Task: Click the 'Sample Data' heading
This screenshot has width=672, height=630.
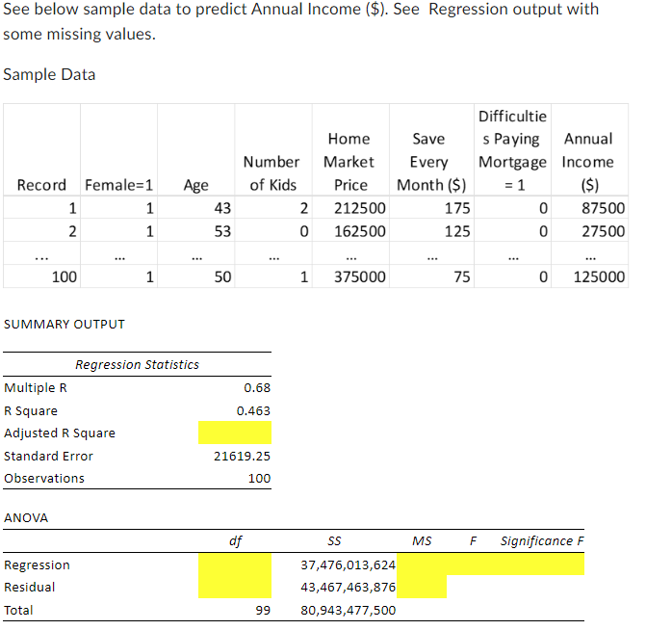Action: coord(49,74)
